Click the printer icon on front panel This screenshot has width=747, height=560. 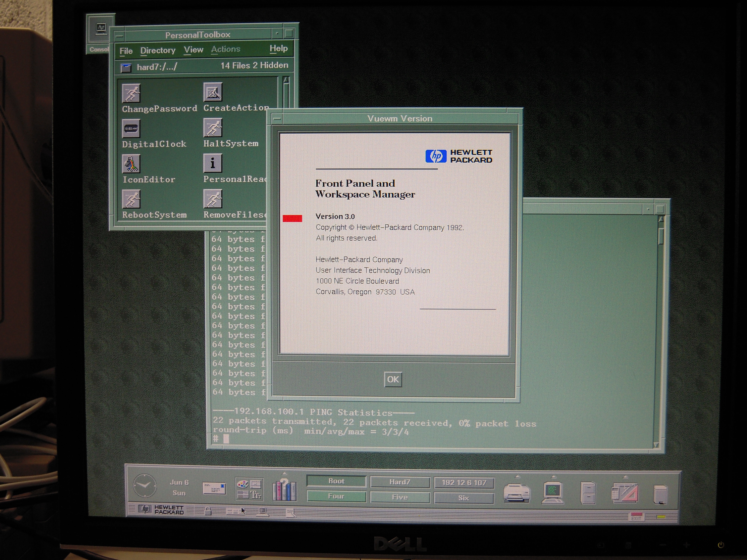pyautogui.click(x=516, y=493)
